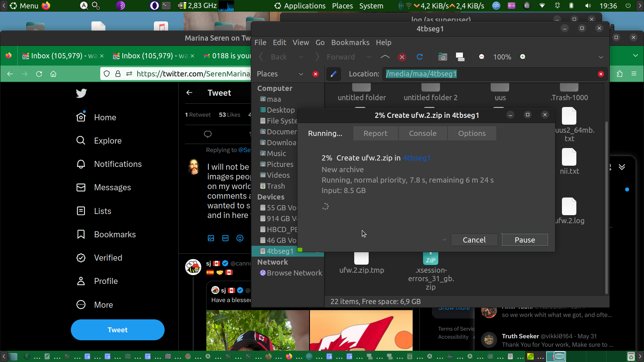Go to the Home folder via toolbar icon
The image size is (644, 362).
(x=443, y=57)
